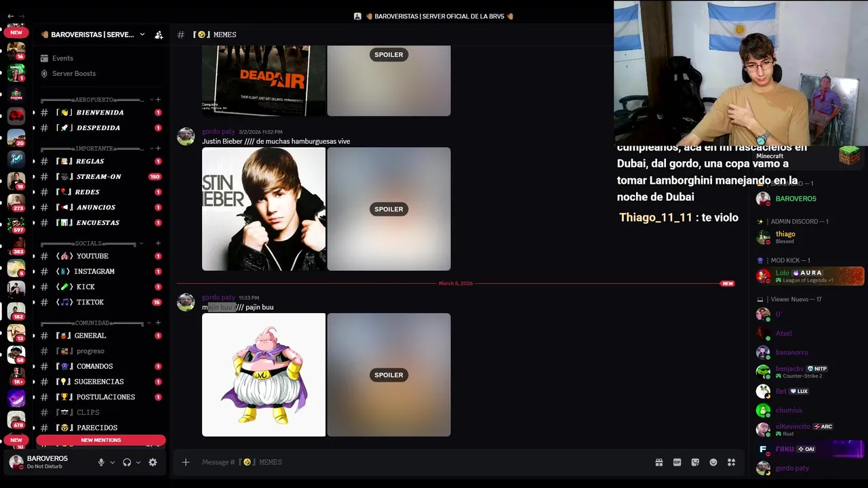
Task: Open the Justin Bieber image
Action: tap(264, 209)
